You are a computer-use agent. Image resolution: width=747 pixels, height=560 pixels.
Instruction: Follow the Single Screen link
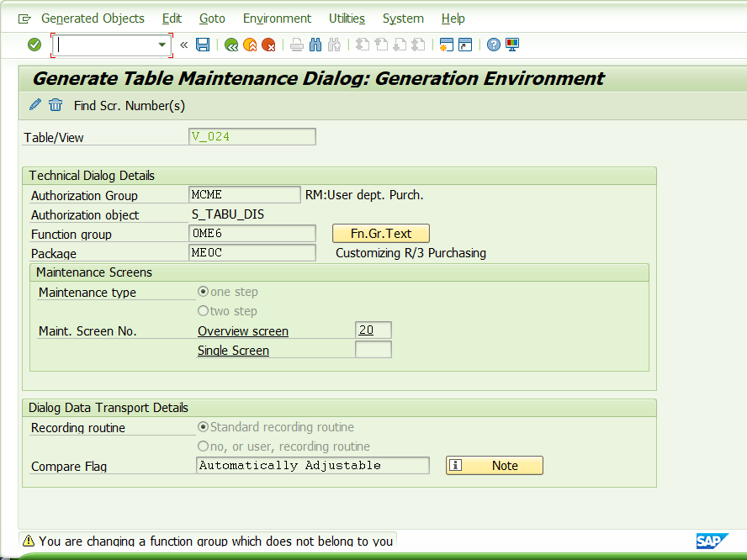click(x=234, y=351)
